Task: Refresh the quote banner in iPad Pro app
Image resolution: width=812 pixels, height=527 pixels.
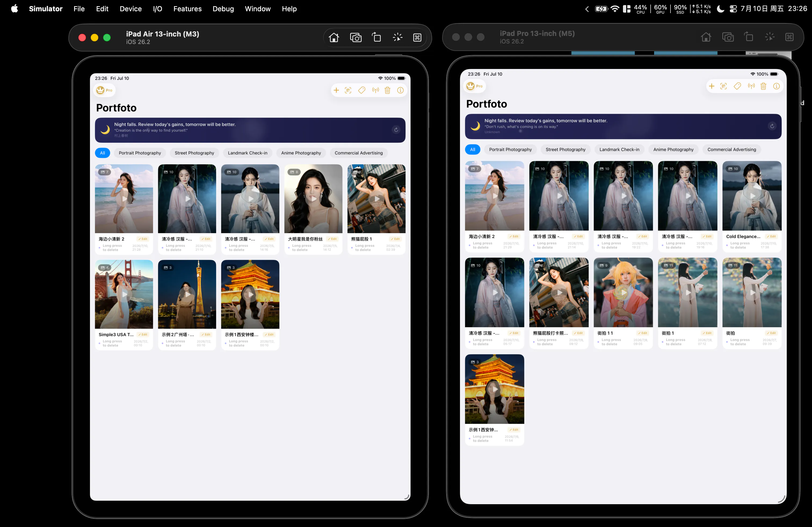Action: [x=772, y=126]
